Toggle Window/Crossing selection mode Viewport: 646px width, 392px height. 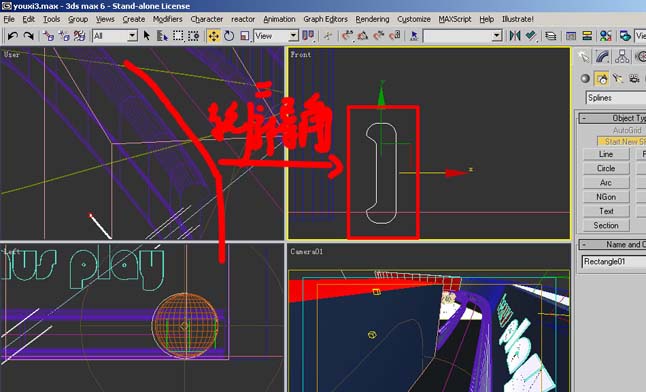(194, 36)
